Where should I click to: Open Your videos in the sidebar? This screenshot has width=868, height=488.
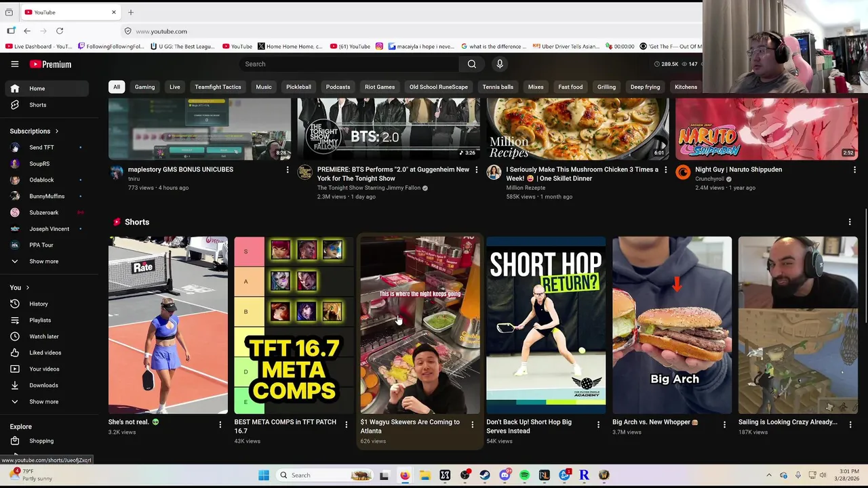pos(47,369)
